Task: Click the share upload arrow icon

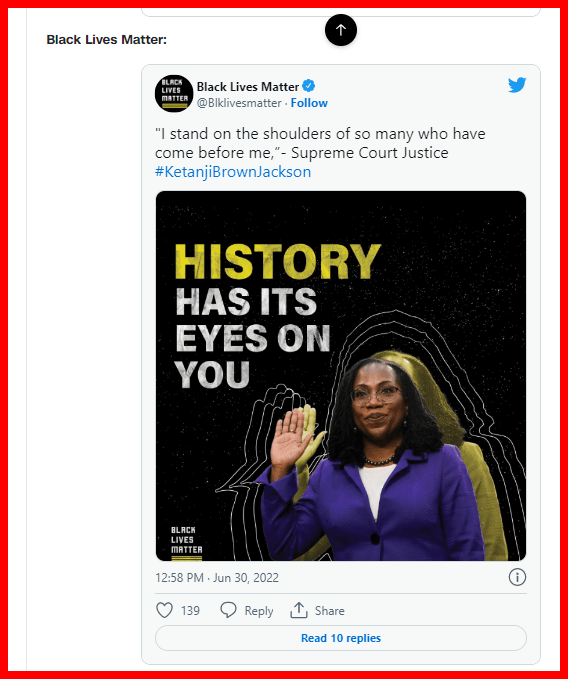Action: pyautogui.click(x=299, y=610)
